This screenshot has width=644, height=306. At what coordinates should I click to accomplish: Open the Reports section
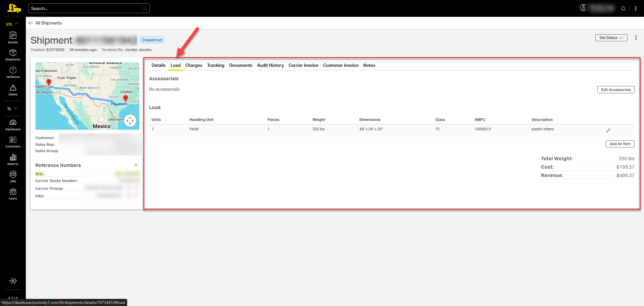[x=13, y=160]
